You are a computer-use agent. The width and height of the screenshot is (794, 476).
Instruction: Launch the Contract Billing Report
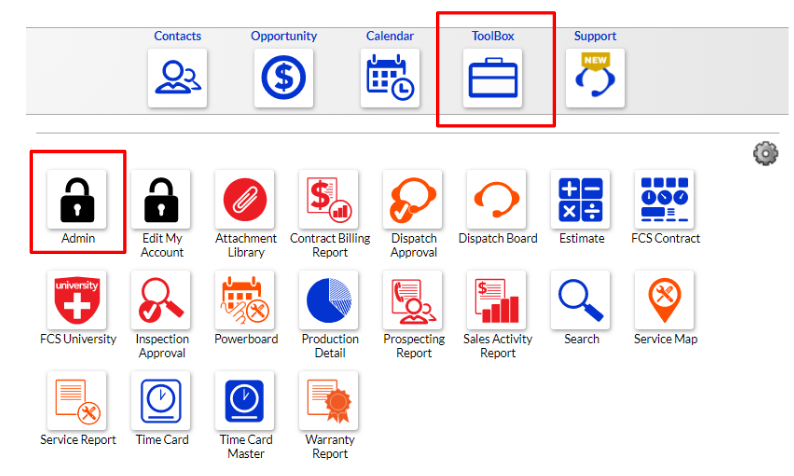329,199
